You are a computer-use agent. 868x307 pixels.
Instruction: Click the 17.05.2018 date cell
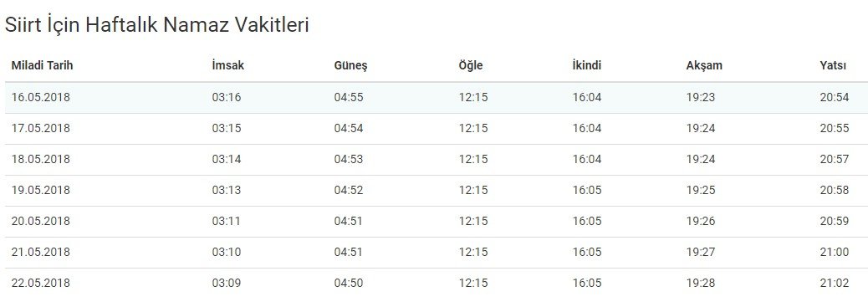tap(41, 128)
